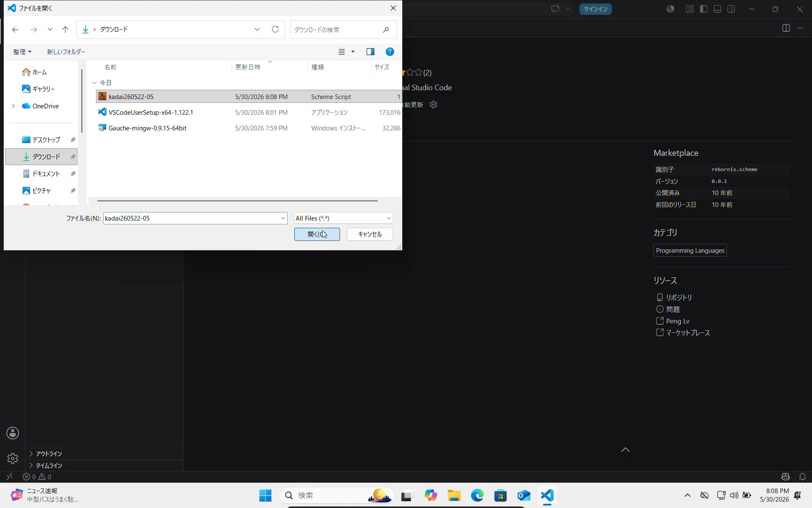Open errors and warnings in status bar

click(37, 477)
